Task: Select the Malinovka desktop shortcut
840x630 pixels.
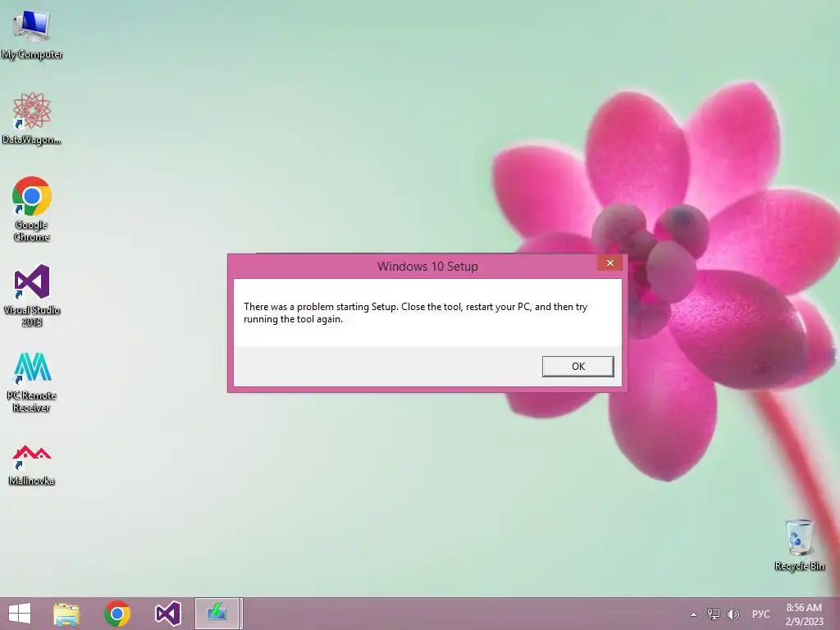Action: [32, 465]
